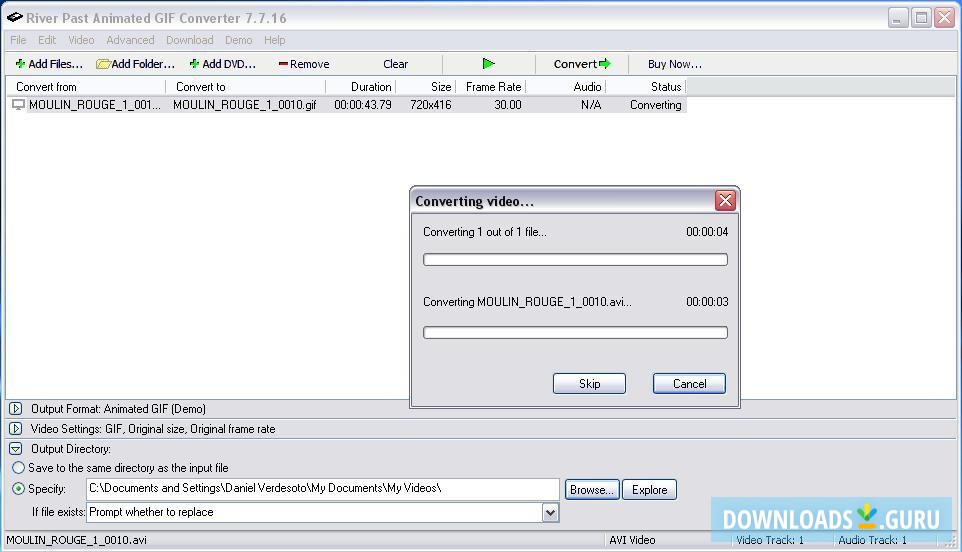Click the Converting status cell
Screen dimensions: 962x552
(655, 105)
